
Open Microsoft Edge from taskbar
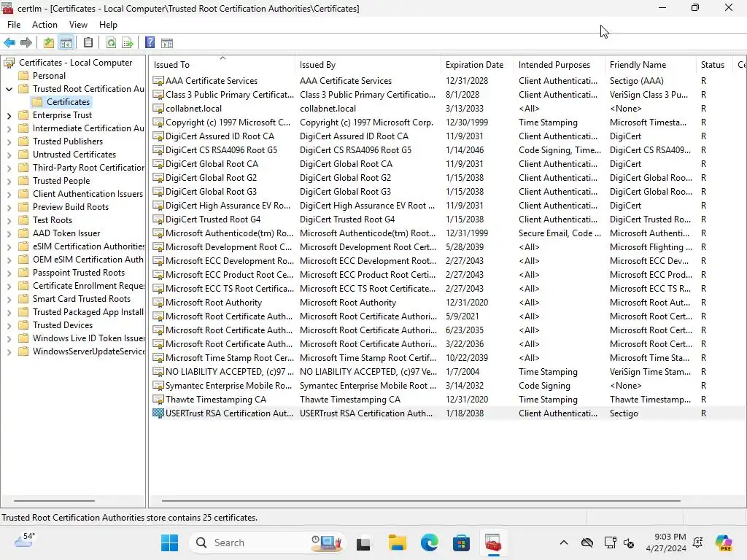[x=429, y=542]
